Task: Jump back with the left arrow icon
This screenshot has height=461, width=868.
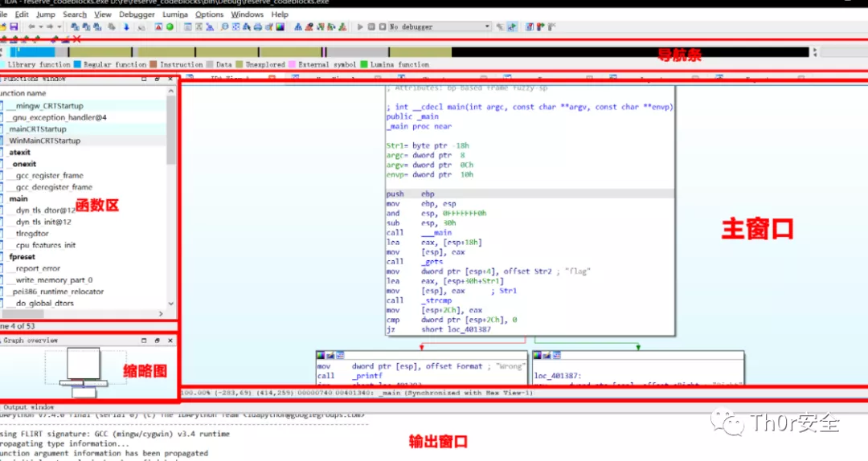Action: [31, 27]
